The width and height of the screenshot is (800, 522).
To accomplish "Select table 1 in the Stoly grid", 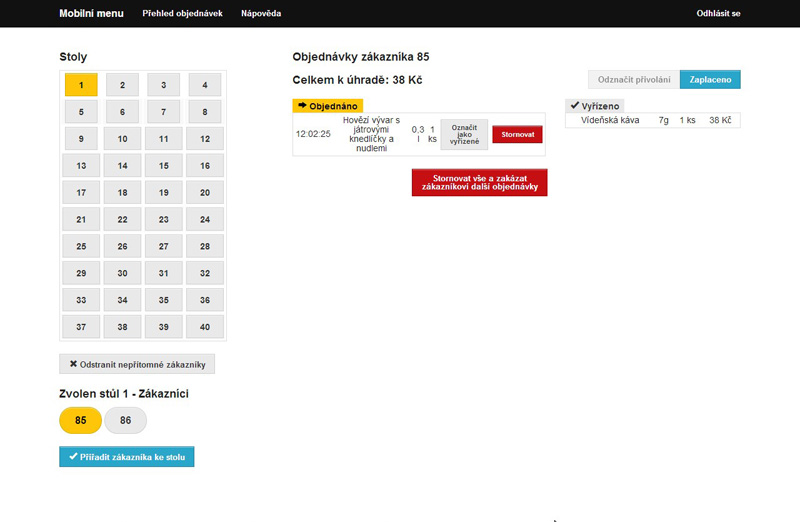I will pyautogui.click(x=81, y=85).
